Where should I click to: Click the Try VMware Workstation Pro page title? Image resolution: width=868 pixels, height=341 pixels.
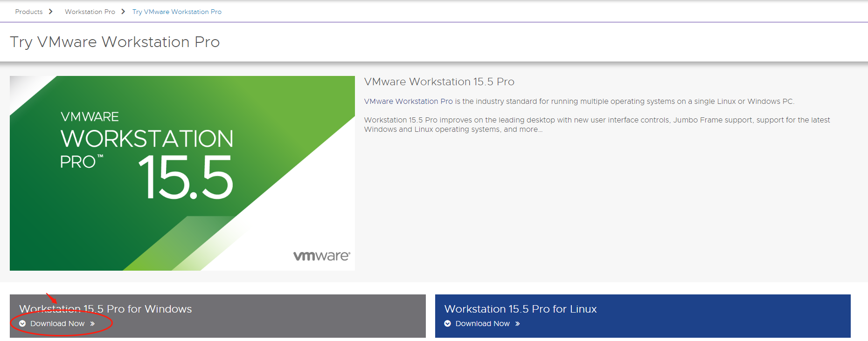[x=115, y=42]
